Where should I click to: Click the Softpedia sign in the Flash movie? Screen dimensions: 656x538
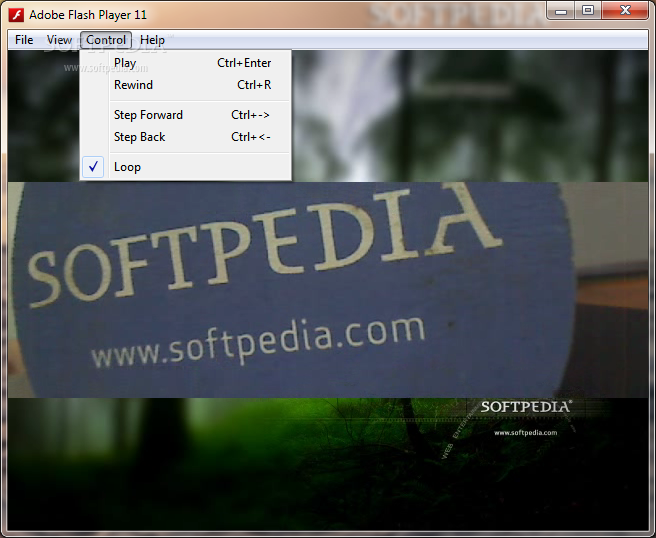pyautogui.click(x=293, y=289)
